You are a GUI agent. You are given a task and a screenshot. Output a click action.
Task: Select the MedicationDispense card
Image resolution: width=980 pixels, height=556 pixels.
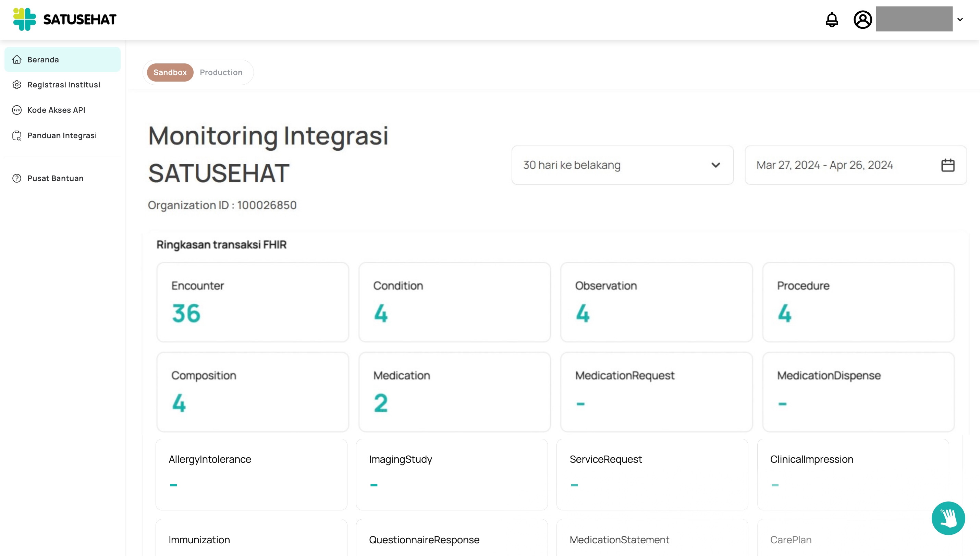click(858, 392)
